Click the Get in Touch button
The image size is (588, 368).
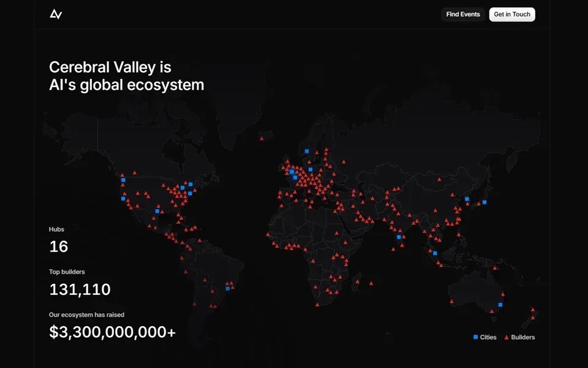512,14
